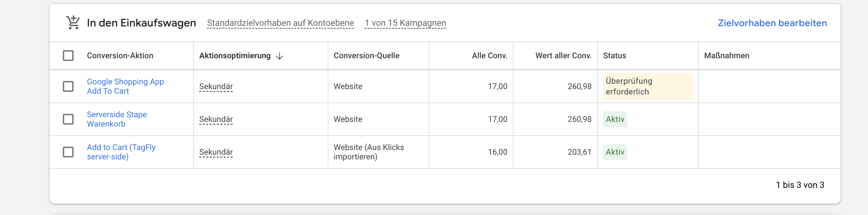
Task: Click the Aktiv status of Serverside Stape
Action: pyautogui.click(x=615, y=119)
